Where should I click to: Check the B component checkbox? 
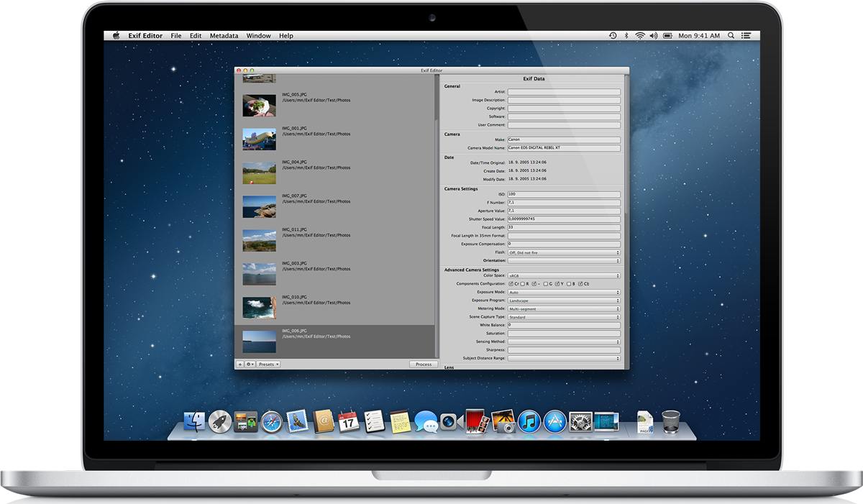[569, 284]
